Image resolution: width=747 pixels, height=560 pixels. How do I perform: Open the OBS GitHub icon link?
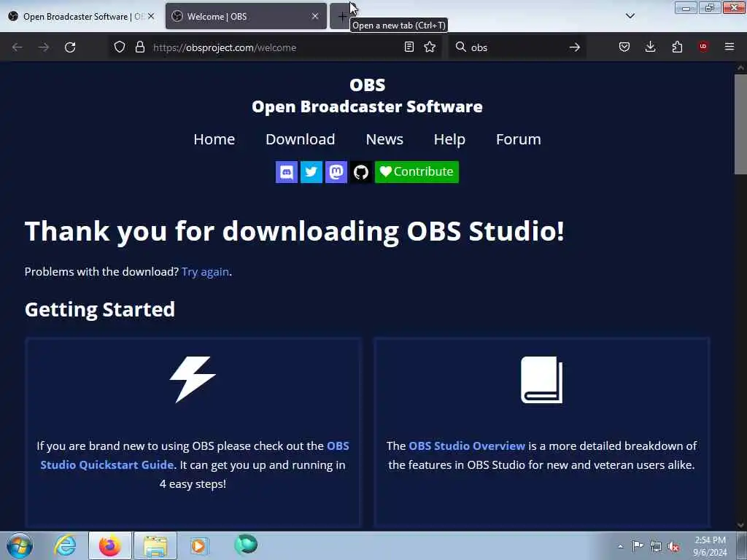point(360,172)
